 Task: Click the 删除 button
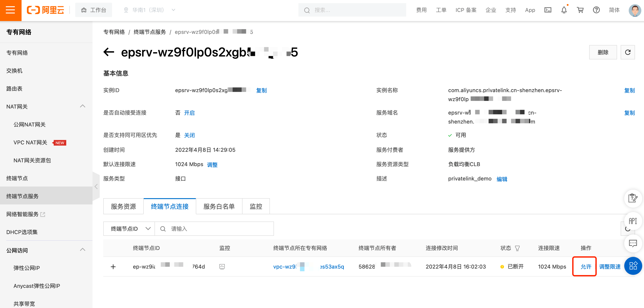point(603,52)
